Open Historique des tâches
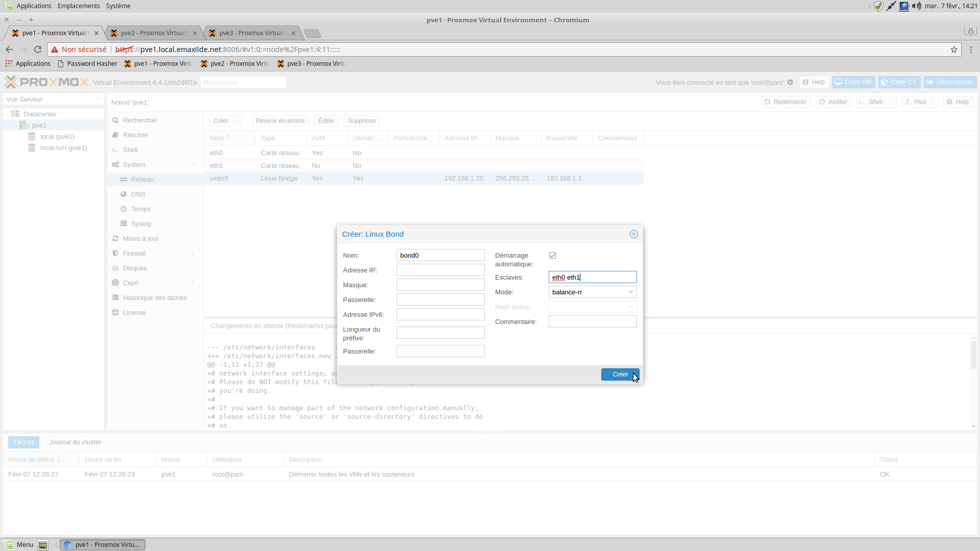Screen dimensions: 980x551 [x=155, y=297]
